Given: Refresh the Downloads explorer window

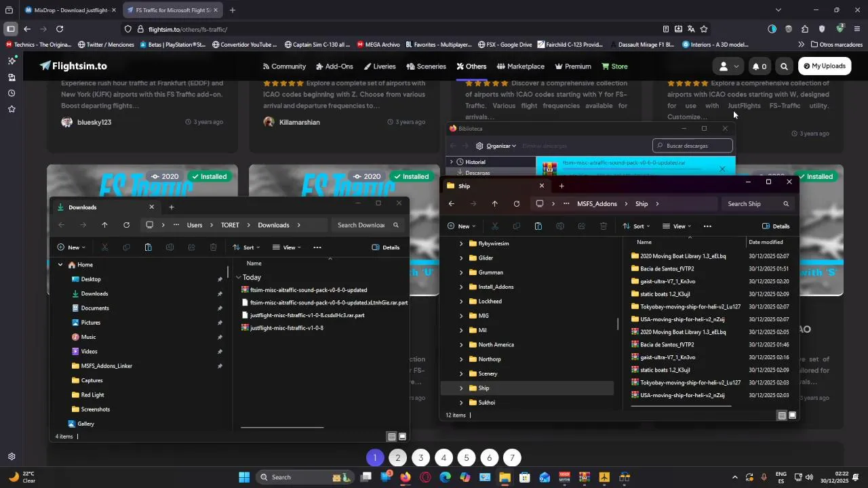Looking at the screenshot, I should coord(126,225).
